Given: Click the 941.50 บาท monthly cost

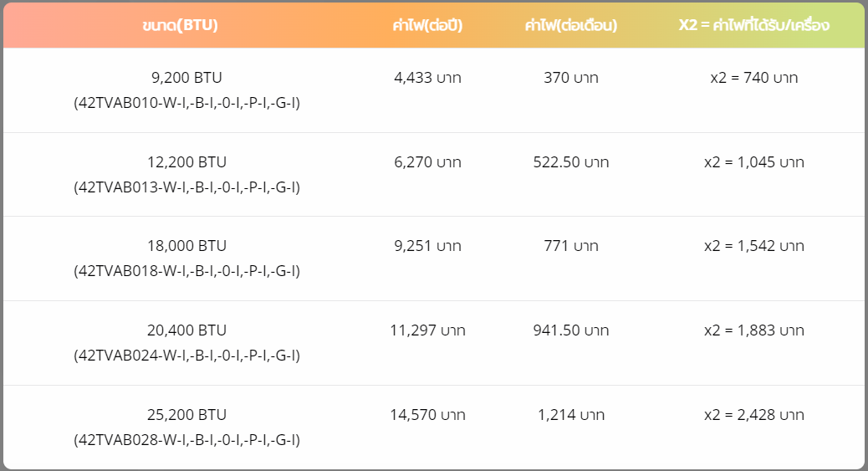Looking at the screenshot, I should (571, 330).
